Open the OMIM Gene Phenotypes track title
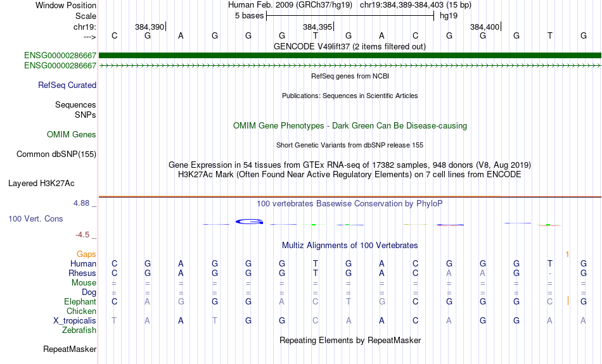602x364 pixels. pos(350,126)
